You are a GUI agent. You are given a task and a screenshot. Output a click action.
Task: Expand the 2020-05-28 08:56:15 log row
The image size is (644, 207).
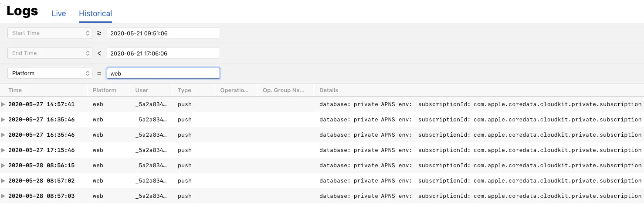tap(3, 166)
